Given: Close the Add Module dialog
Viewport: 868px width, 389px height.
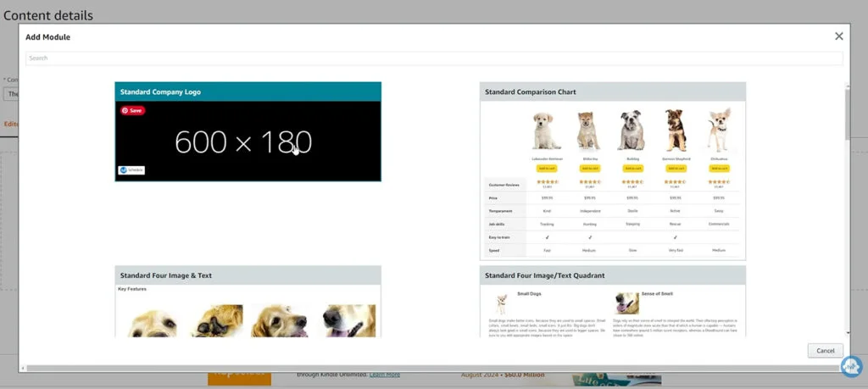Looking at the screenshot, I should (838, 36).
